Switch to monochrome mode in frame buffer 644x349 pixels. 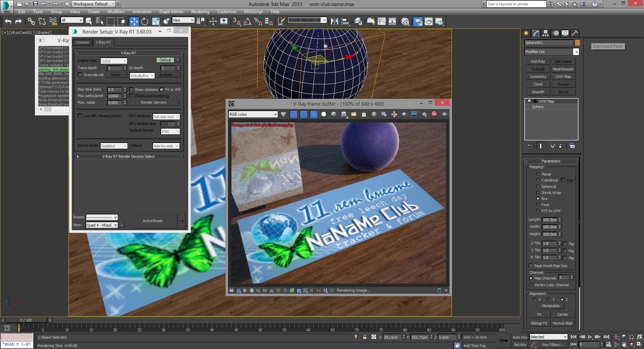[334, 114]
